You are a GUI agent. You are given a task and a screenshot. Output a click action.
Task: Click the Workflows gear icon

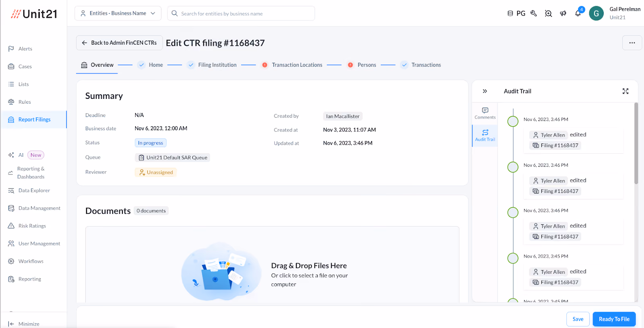11,261
